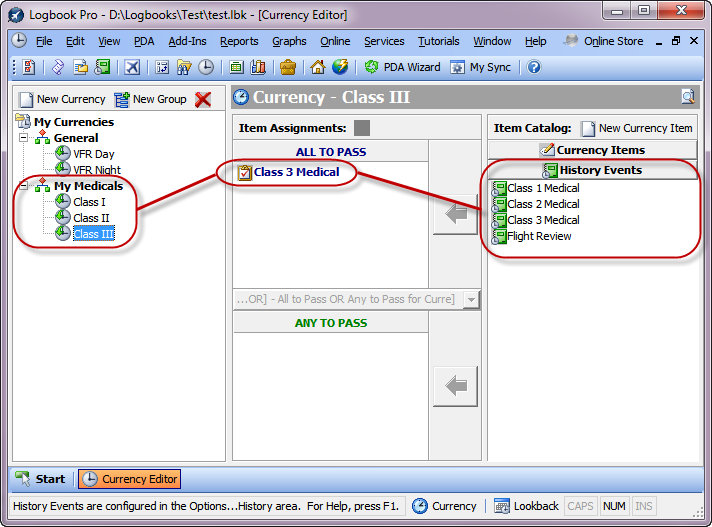Click the red X delete icon
The height and width of the screenshot is (527, 712).
point(203,99)
